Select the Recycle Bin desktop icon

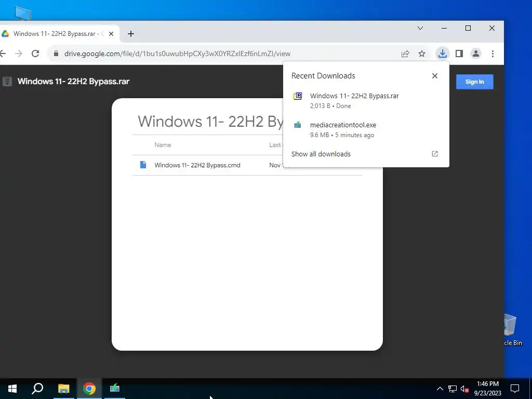pos(512,330)
